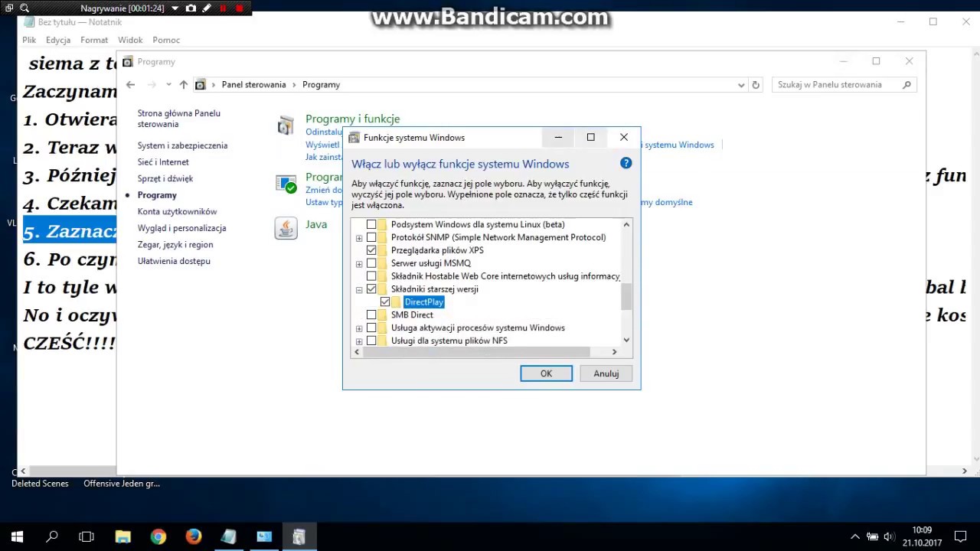Take a Bandicam screenshot with the camera icon
Screen dimensions: 980x551
tap(191, 8)
